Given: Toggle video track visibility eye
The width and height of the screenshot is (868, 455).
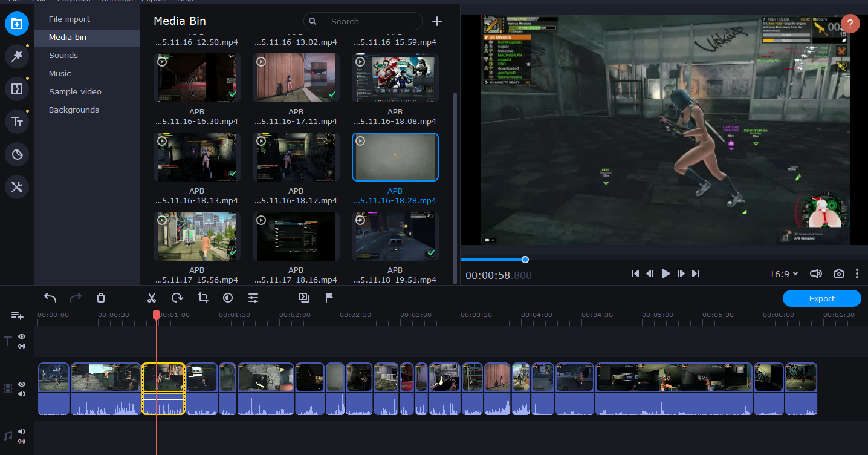Looking at the screenshot, I should point(22,384).
